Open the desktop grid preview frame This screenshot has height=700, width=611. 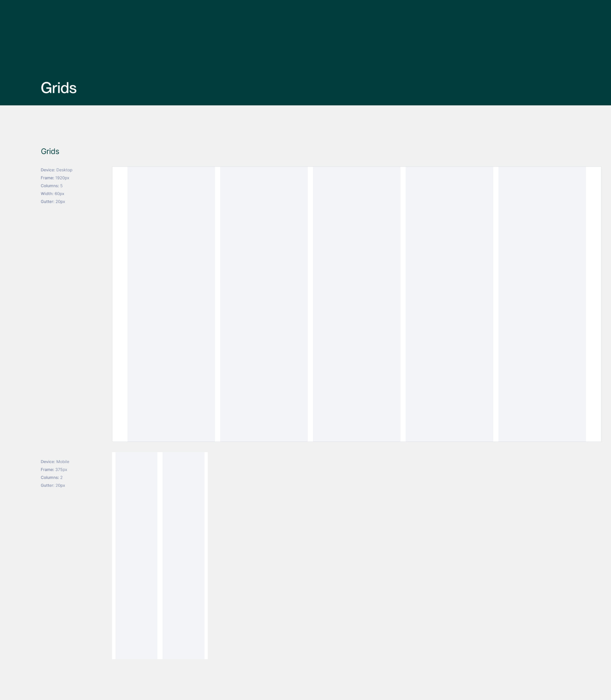(x=357, y=304)
